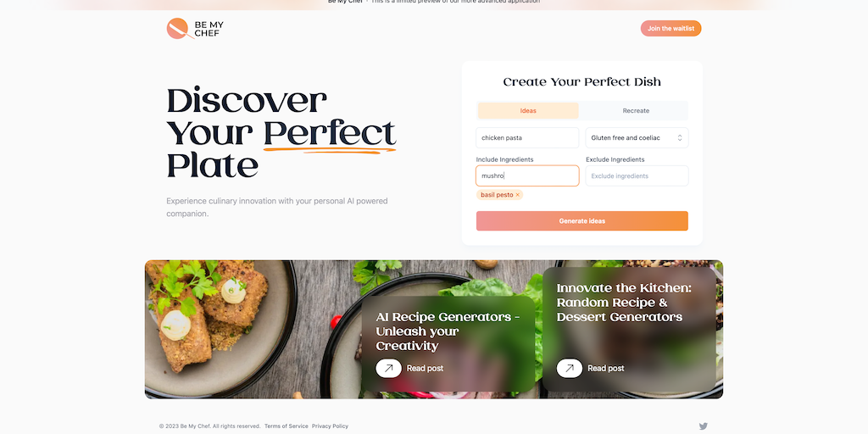The width and height of the screenshot is (868, 434).
Task: Click the Be My Chef logo text
Action: tap(209, 29)
